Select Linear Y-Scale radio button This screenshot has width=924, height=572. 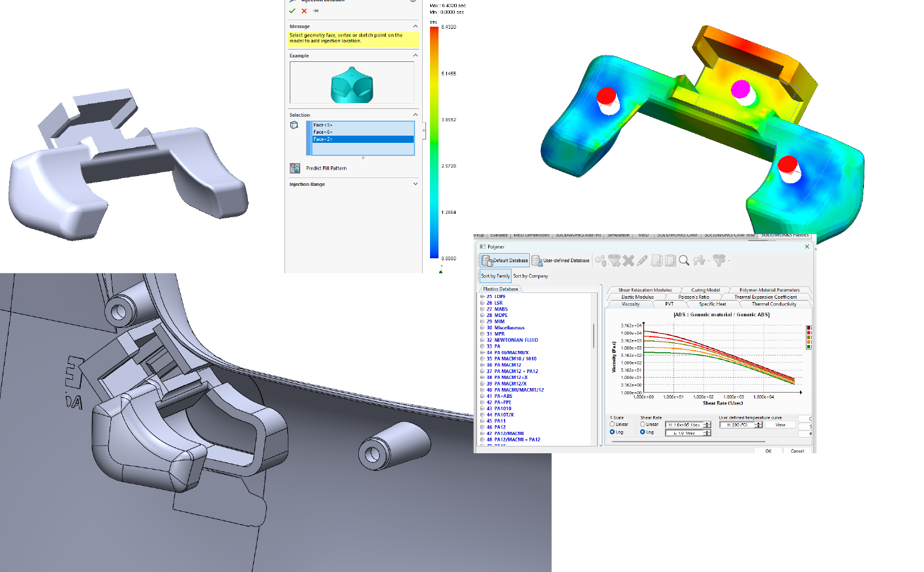pyautogui.click(x=612, y=425)
